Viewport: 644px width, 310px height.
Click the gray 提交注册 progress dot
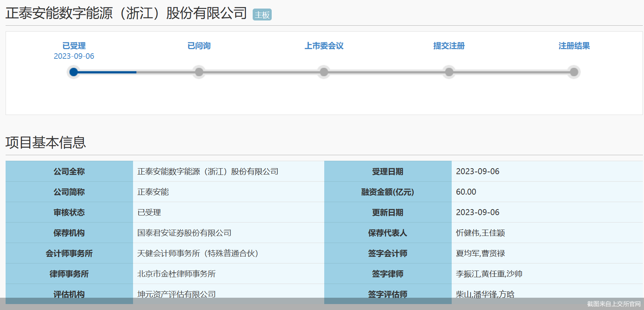point(449,72)
